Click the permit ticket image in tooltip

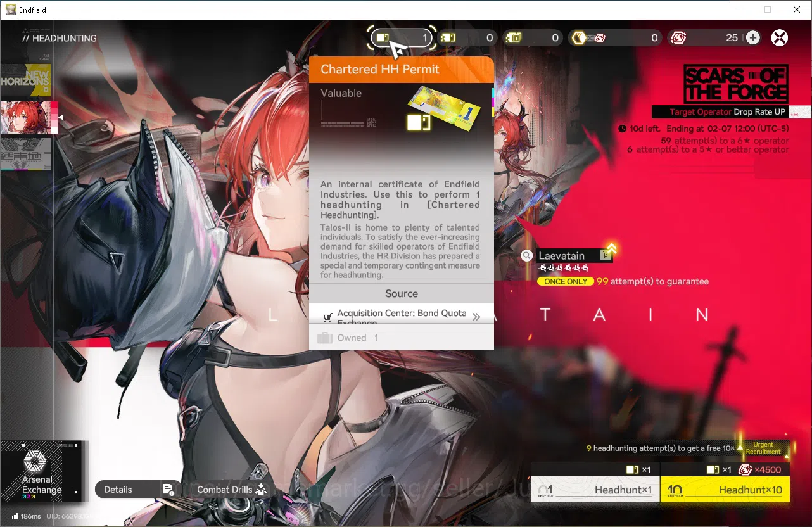point(445,108)
